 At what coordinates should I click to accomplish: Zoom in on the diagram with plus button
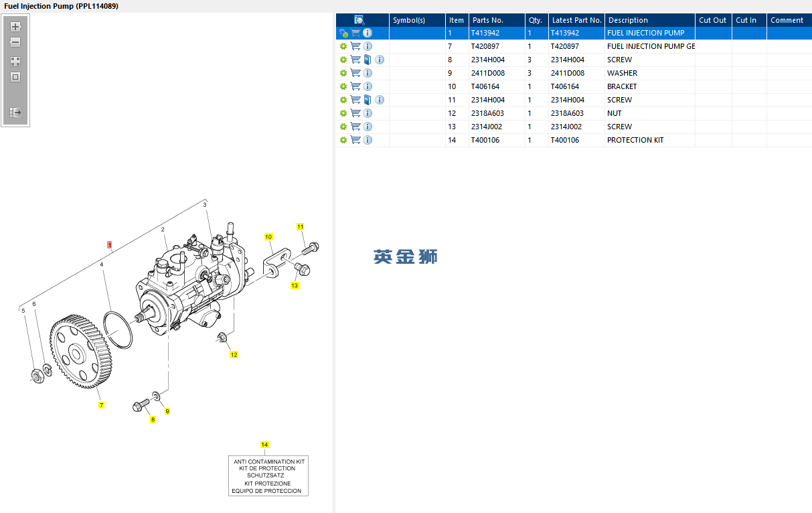(x=15, y=27)
